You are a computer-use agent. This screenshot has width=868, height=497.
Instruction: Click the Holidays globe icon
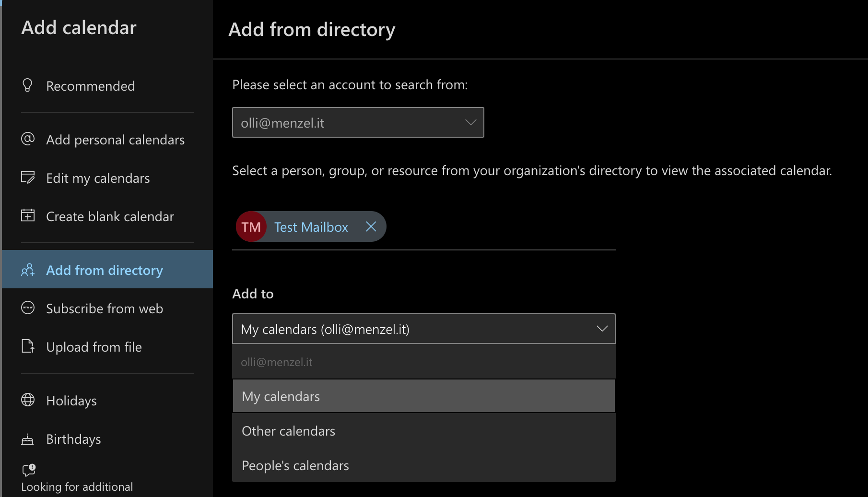tap(28, 400)
